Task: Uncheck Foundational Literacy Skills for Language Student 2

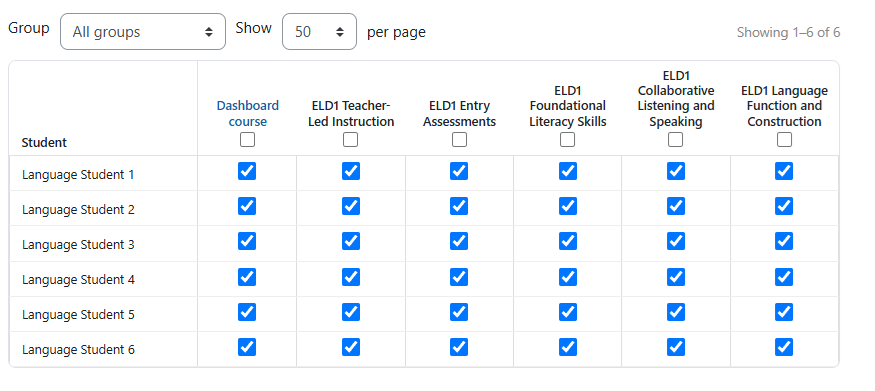Action: click(x=568, y=206)
